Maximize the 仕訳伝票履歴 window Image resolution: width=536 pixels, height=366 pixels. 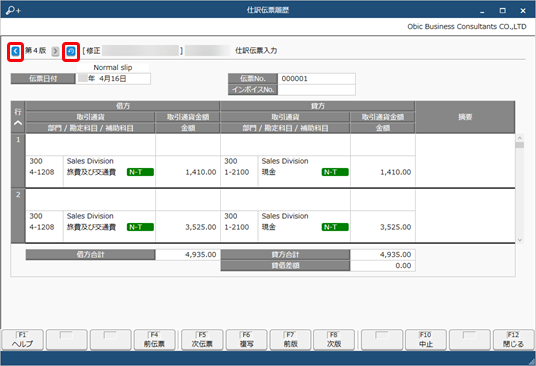(x=502, y=11)
